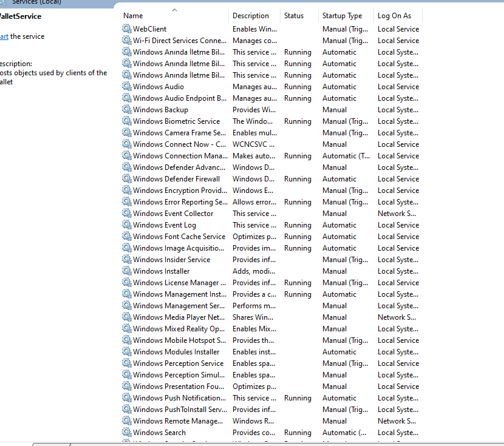Select the Windows Insider Service icon
This screenshot has height=446, width=504.
click(x=127, y=260)
